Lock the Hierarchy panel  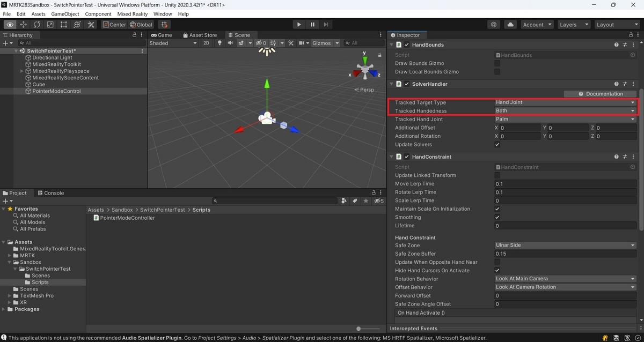[135, 35]
